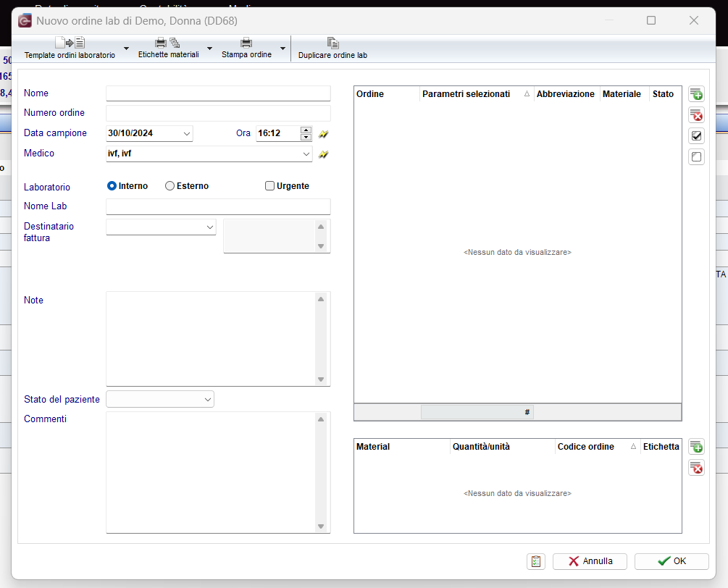Add parameter to order list with green plus icon
This screenshot has height=588, width=728.
[x=696, y=94]
